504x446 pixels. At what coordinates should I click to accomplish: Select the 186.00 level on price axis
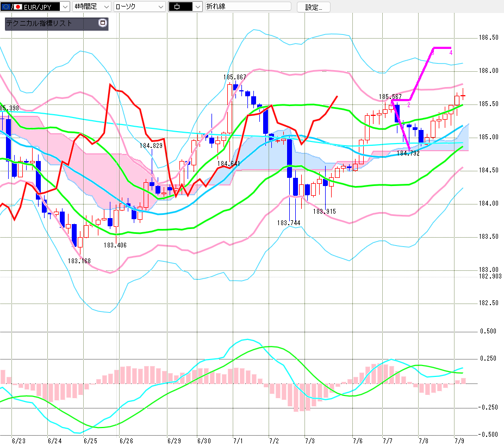point(489,71)
